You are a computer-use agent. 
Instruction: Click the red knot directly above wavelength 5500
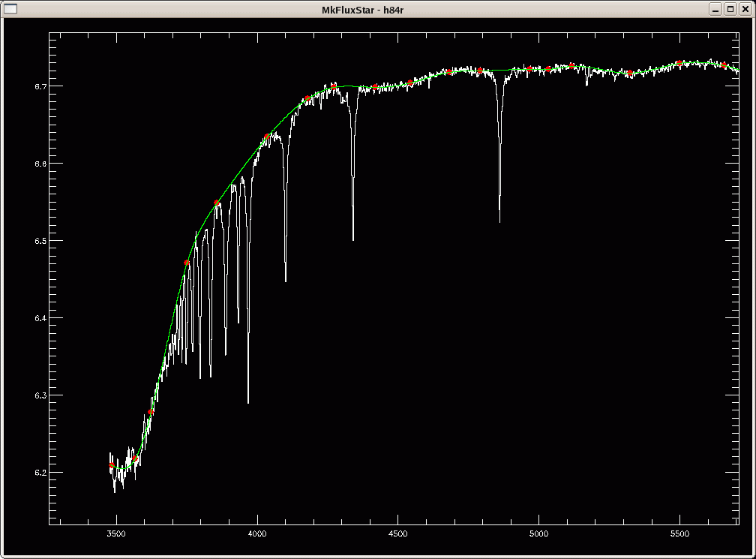coord(679,63)
